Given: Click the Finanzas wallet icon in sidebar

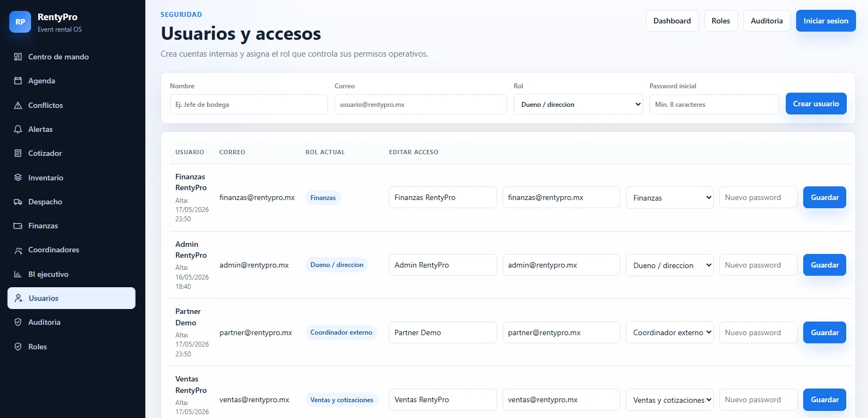Looking at the screenshot, I should coord(18,226).
